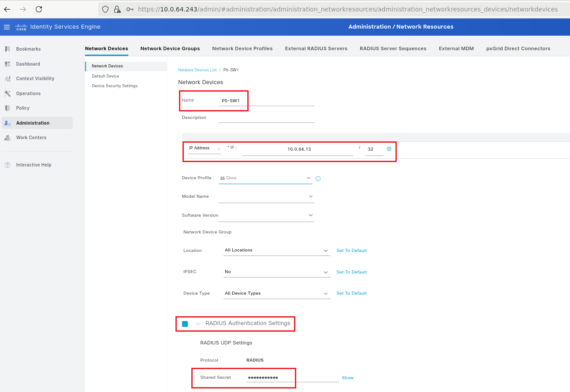
Task: Click Set To Default for Device Type
Action: (x=351, y=293)
